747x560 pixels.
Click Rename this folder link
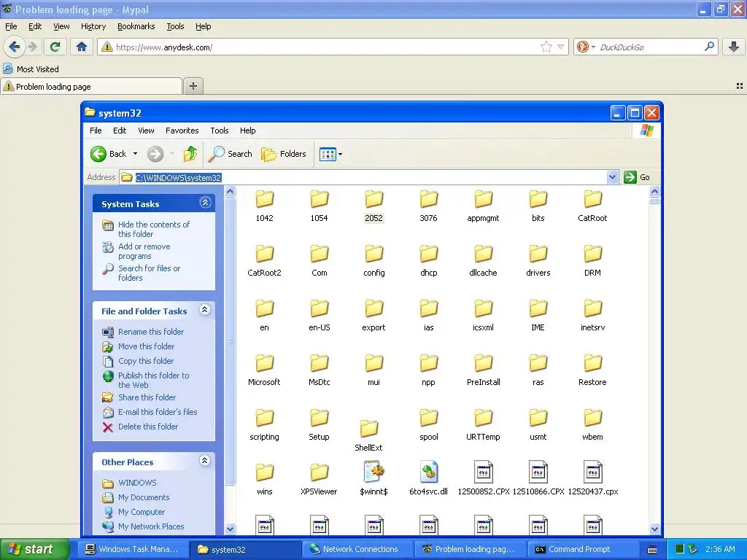[151, 332]
